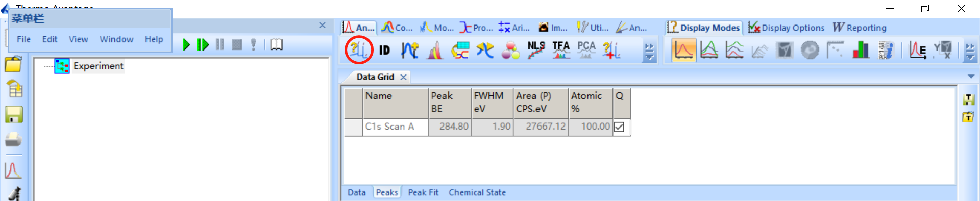This screenshot has height=201, width=980.
Task: Click the import data grid sidebar icon
Action: pyautogui.click(x=14, y=89)
